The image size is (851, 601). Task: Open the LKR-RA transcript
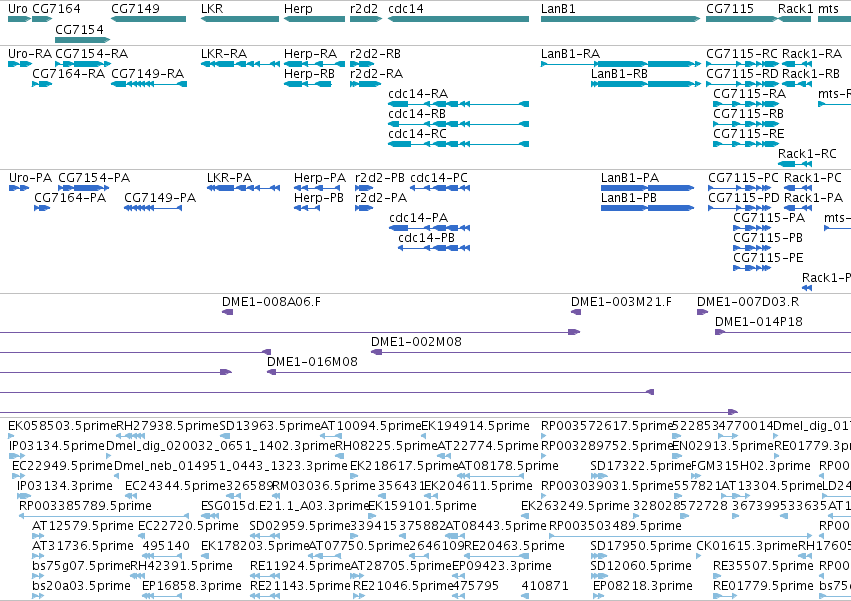[x=240, y=64]
